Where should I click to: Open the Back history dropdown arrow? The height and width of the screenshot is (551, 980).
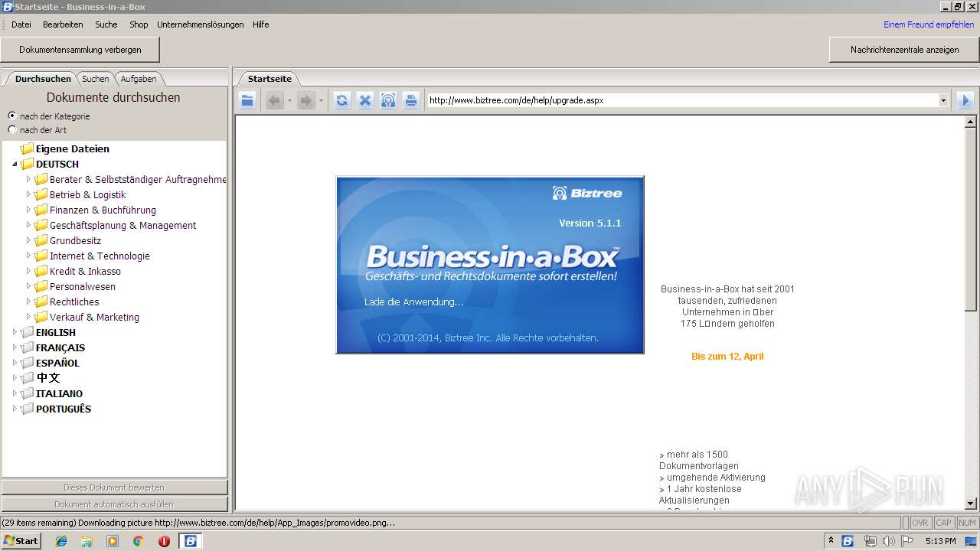click(289, 100)
